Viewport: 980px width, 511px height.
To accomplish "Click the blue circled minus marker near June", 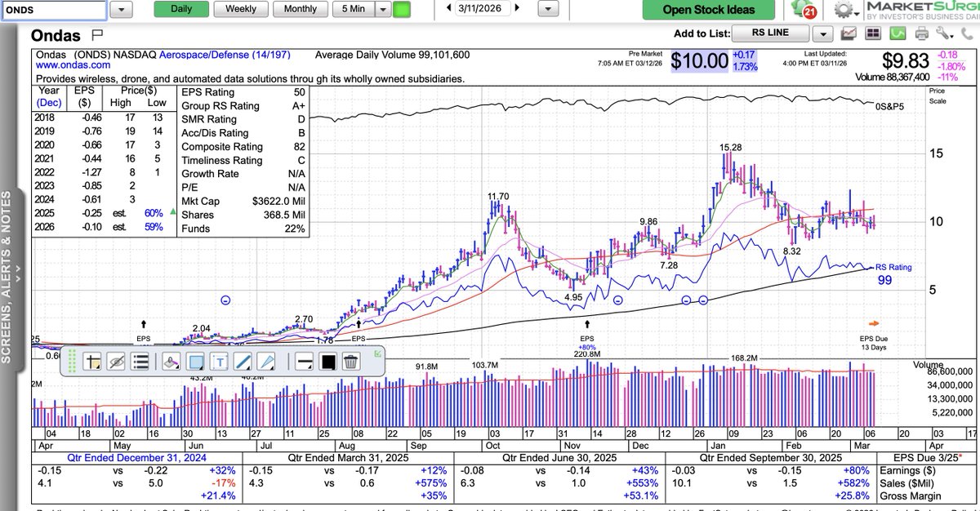I will [226, 300].
